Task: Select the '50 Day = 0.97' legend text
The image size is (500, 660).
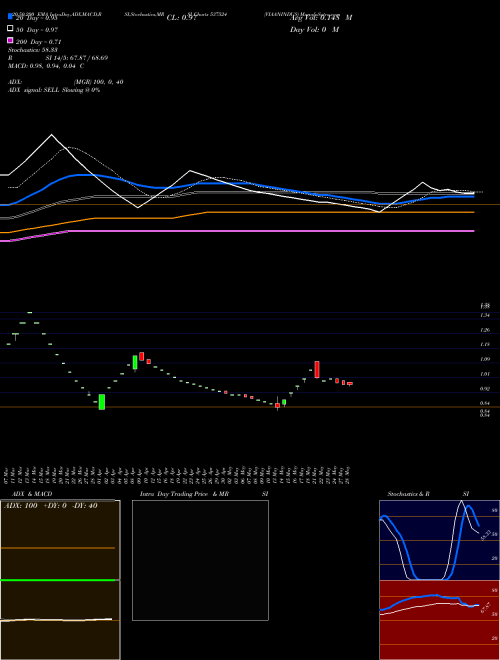Action: click(37, 30)
